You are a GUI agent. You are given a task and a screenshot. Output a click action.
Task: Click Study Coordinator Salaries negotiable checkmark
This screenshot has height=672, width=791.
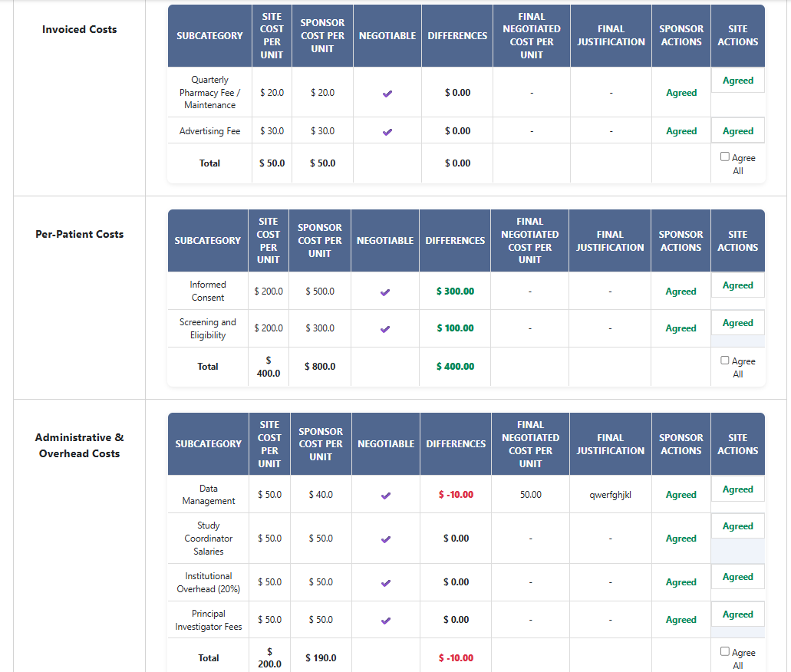(386, 539)
